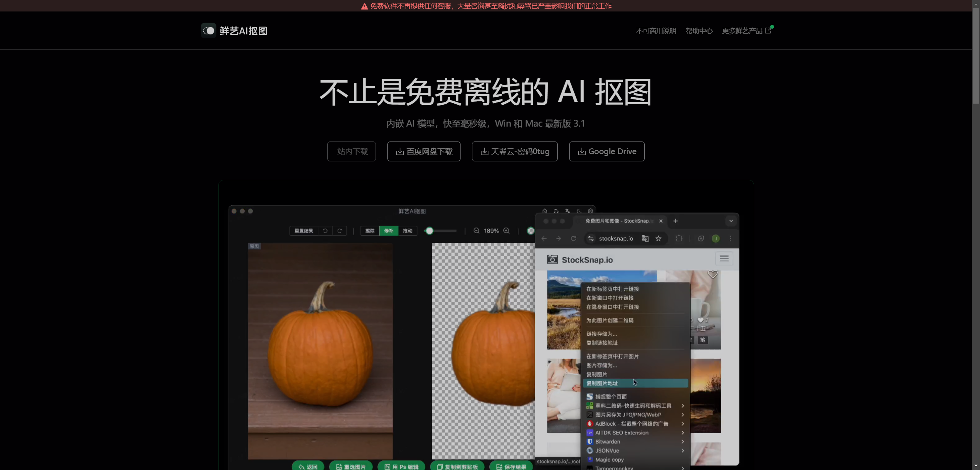Click the stocksnap.io address bar
This screenshot has width=980, height=470.
pos(617,238)
